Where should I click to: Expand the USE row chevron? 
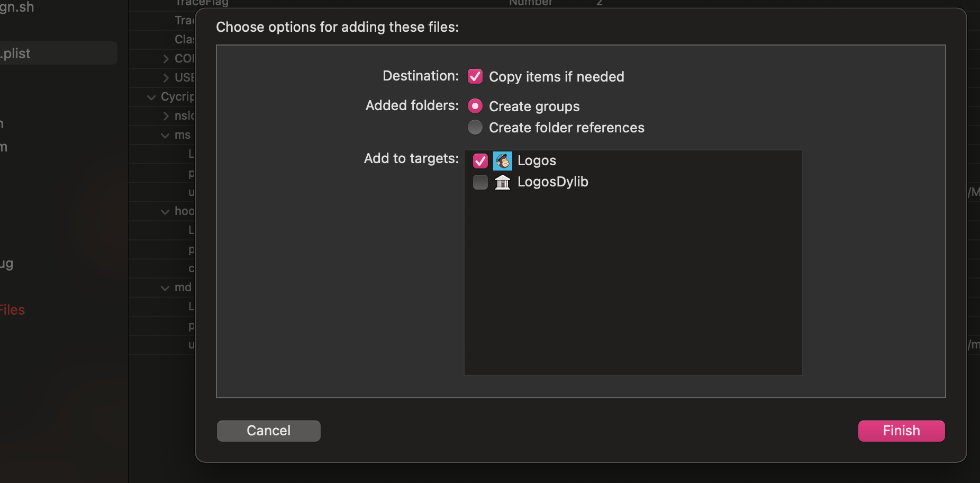(x=166, y=78)
